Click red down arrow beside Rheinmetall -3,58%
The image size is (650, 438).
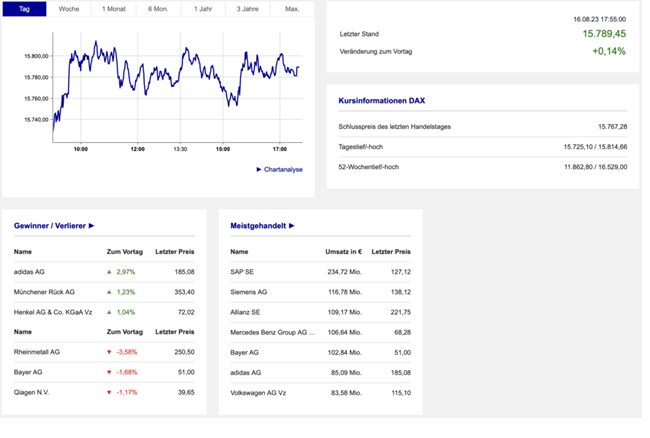[110, 352]
